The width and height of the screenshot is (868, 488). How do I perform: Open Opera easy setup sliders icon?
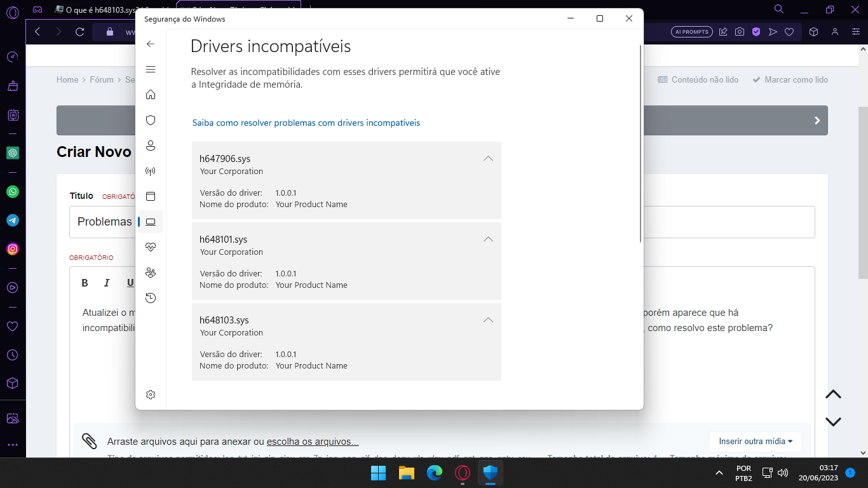tap(855, 32)
